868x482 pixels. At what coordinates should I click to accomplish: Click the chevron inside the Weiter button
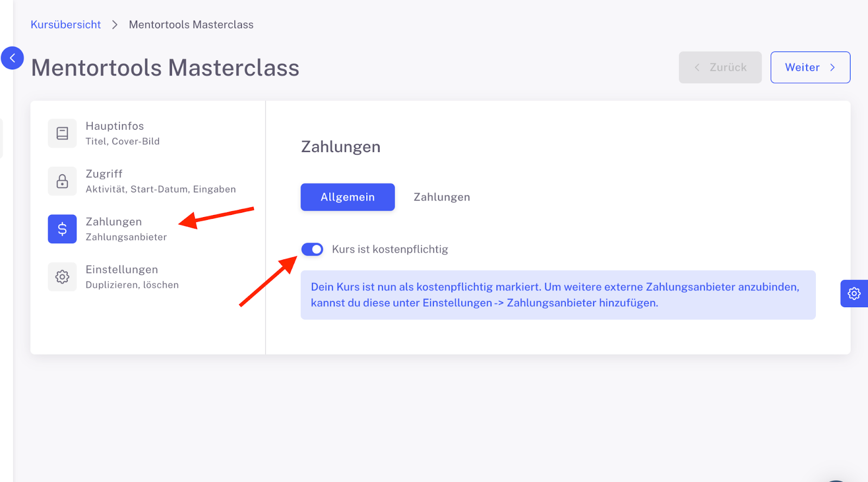pos(833,67)
